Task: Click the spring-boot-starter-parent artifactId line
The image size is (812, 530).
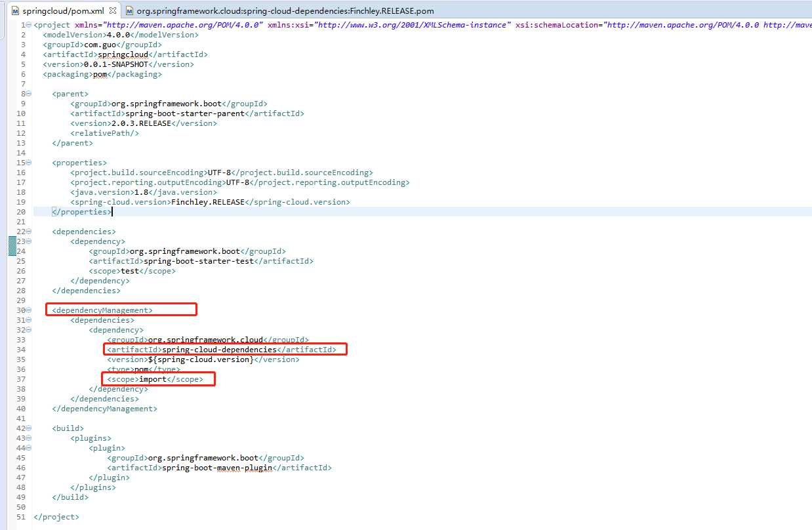Action: tap(188, 113)
